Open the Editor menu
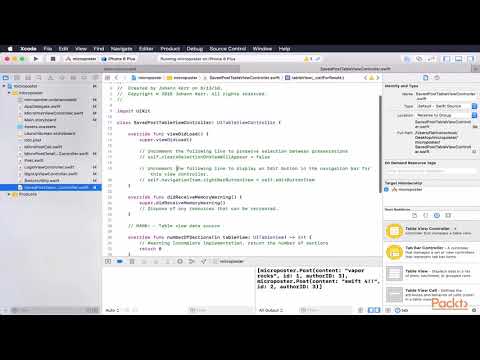The height and width of the screenshot is (360, 480). tap(146, 49)
